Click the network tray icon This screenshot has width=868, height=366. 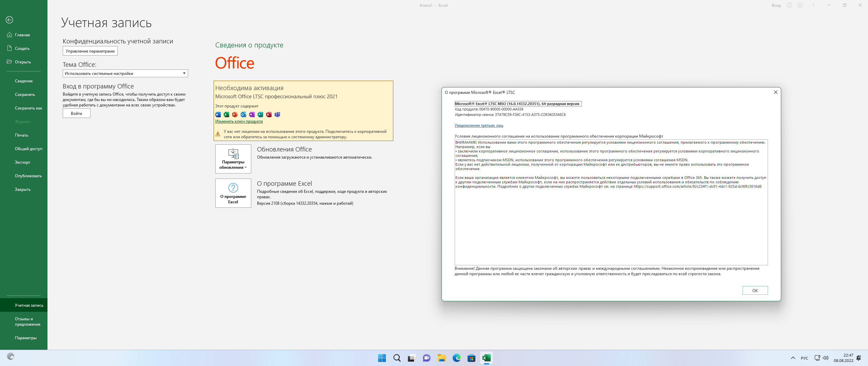coord(817,358)
